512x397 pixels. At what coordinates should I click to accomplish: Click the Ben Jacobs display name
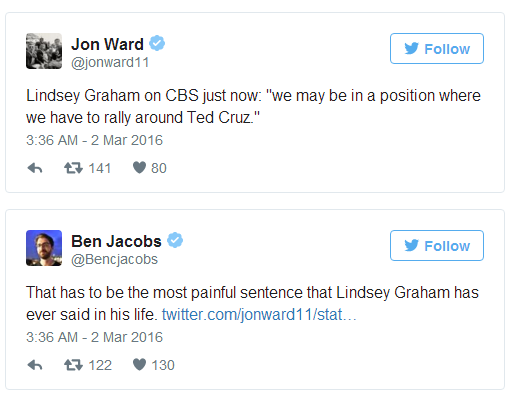pos(116,241)
